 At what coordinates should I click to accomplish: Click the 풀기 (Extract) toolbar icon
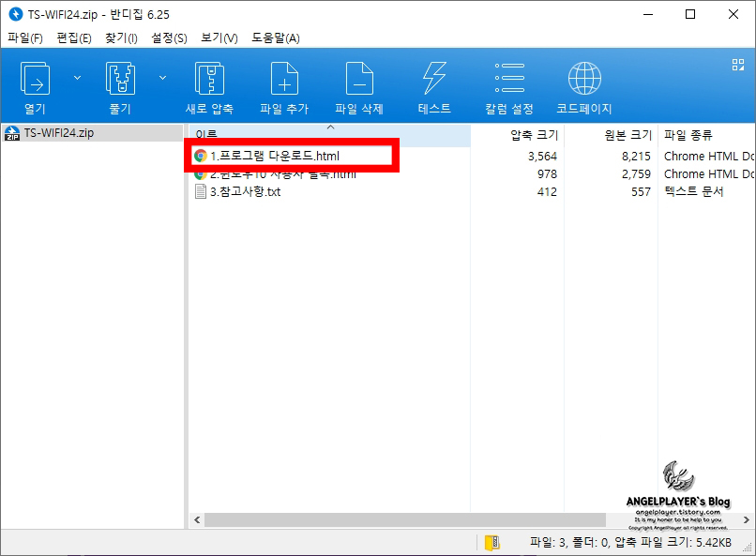click(120, 79)
